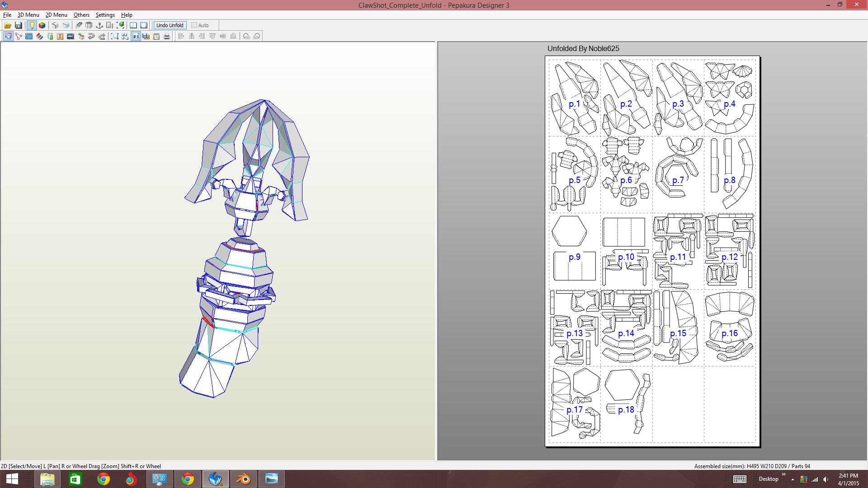The image size is (868, 488).
Task: Click the Redo arrow icon
Action: pos(102,36)
